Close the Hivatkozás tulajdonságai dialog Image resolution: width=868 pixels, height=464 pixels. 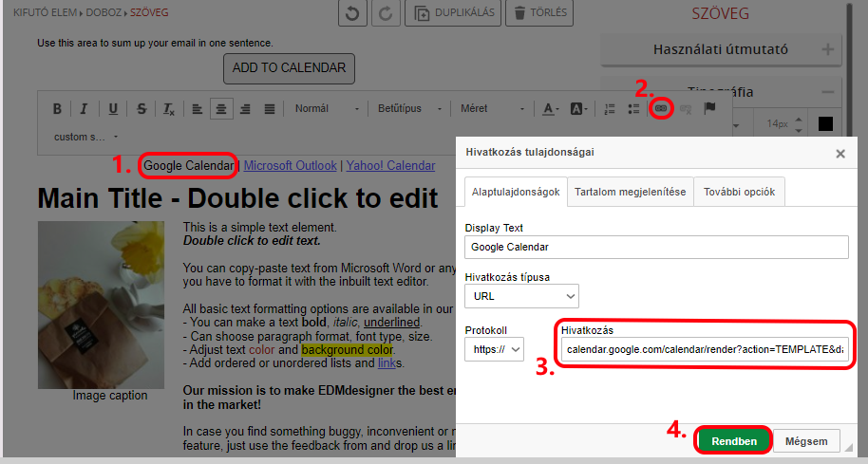(840, 154)
